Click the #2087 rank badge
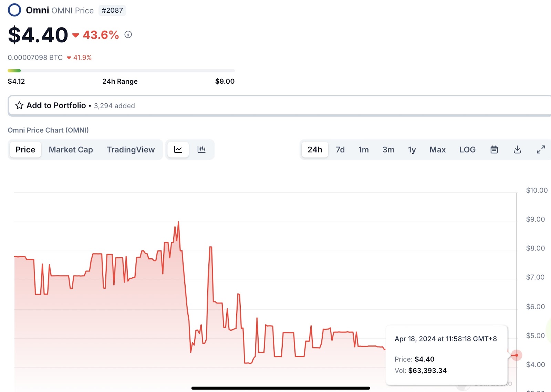551x392 pixels. pyautogui.click(x=113, y=10)
